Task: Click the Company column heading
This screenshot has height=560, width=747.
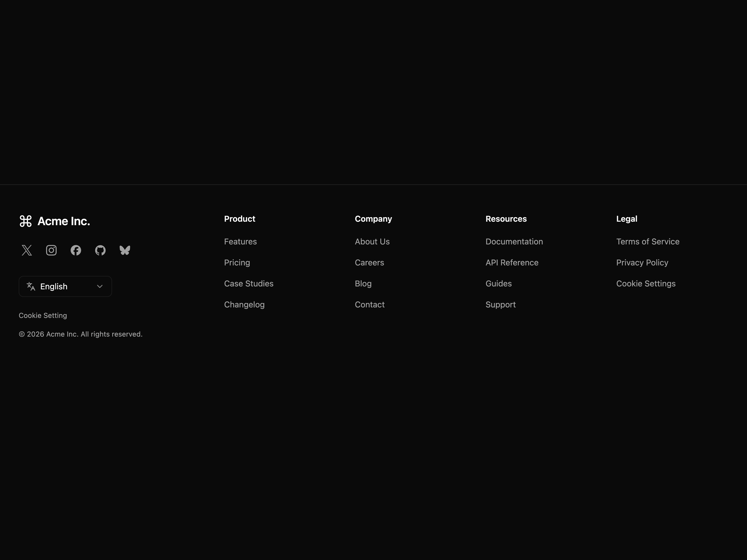Action: [373, 219]
